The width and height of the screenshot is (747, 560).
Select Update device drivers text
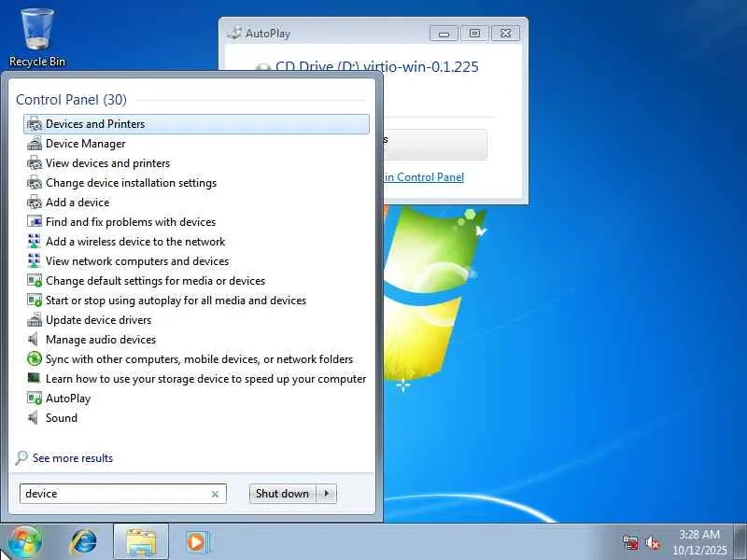pyautogui.click(x=99, y=320)
